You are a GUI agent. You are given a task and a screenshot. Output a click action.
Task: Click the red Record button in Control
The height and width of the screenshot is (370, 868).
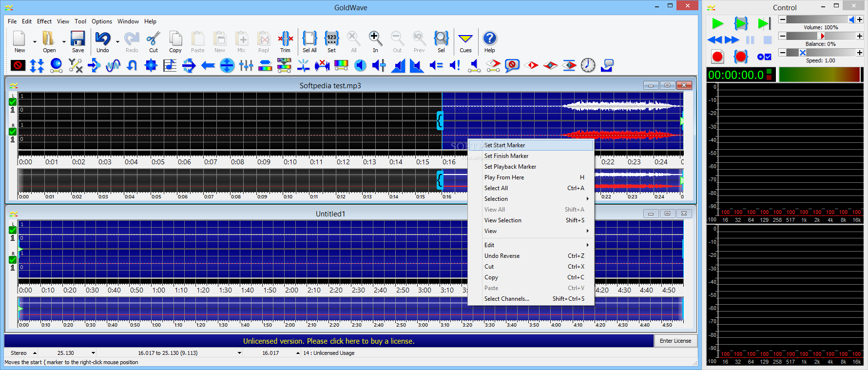point(717,57)
